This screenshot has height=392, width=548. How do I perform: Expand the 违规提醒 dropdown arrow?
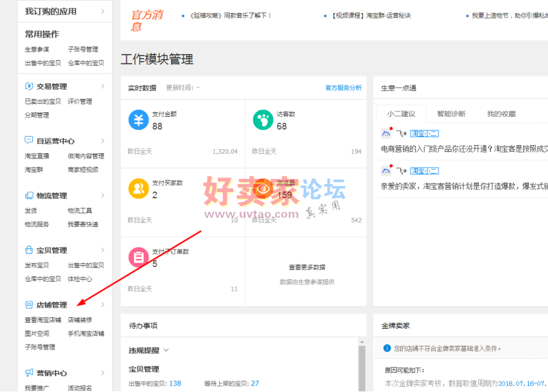pyautogui.click(x=166, y=350)
